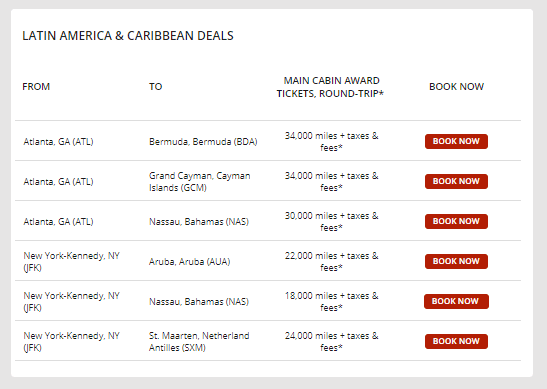
Task: Click first Atlanta, GA (ATL) origin cell
Action: point(58,142)
